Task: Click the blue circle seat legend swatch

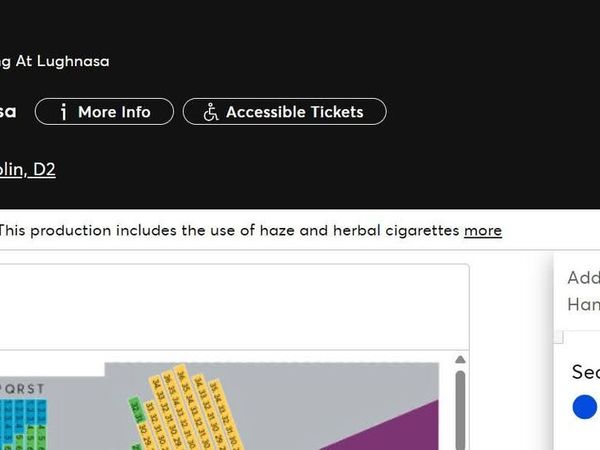Action: 585,407
